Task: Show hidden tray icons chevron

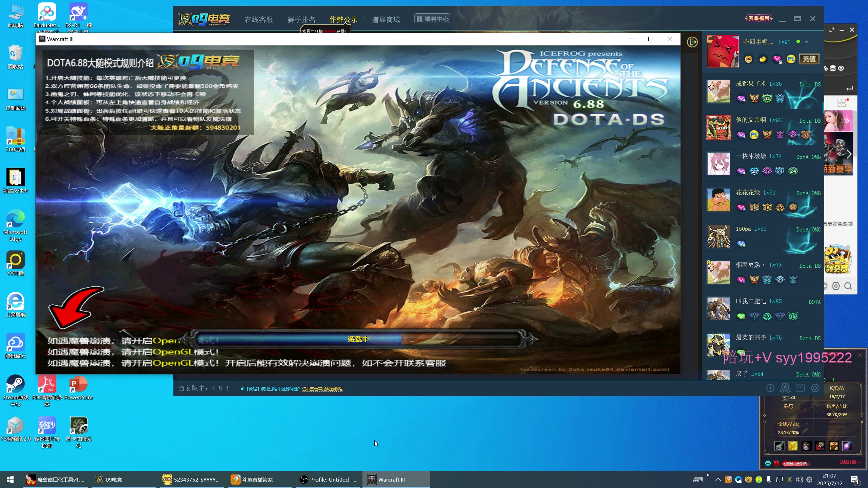Action: (x=718, y=480)
